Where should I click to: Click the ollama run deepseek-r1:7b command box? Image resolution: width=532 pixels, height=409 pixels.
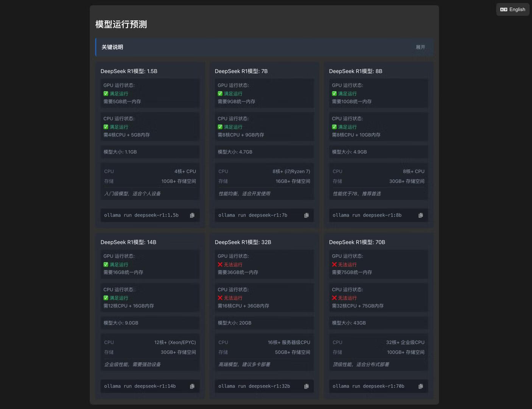click(253, 215)
